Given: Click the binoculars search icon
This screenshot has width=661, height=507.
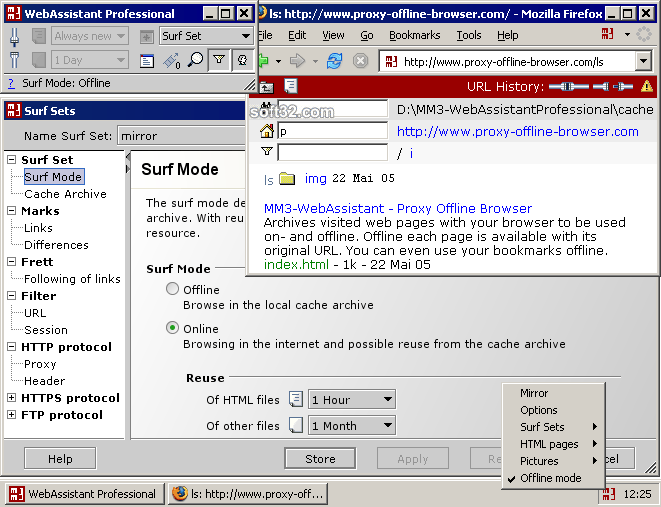Looking at the screenshot, I should pyautogui.click(x=266, y=107).
